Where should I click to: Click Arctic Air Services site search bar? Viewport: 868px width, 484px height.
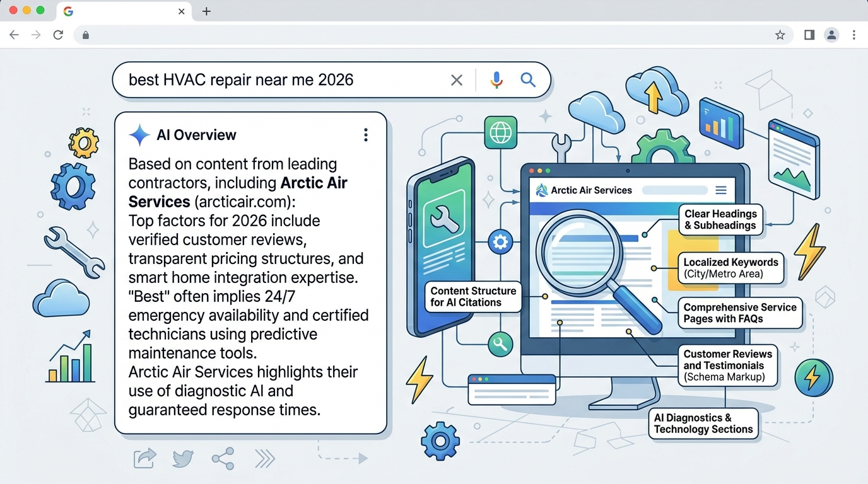pos(674,190)
